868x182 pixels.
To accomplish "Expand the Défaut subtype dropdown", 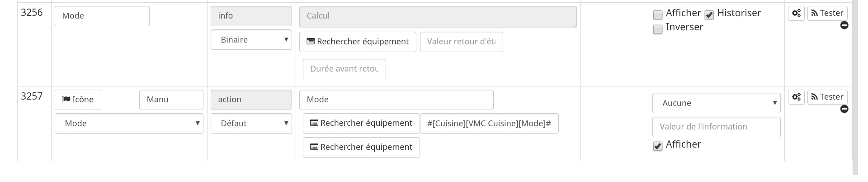I will coord(251,124).
